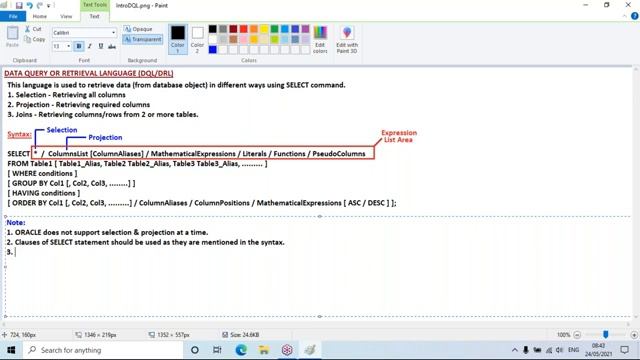Pick the purple color swatch
Viewport: 640px width, 360px height.
click(305, 29)
